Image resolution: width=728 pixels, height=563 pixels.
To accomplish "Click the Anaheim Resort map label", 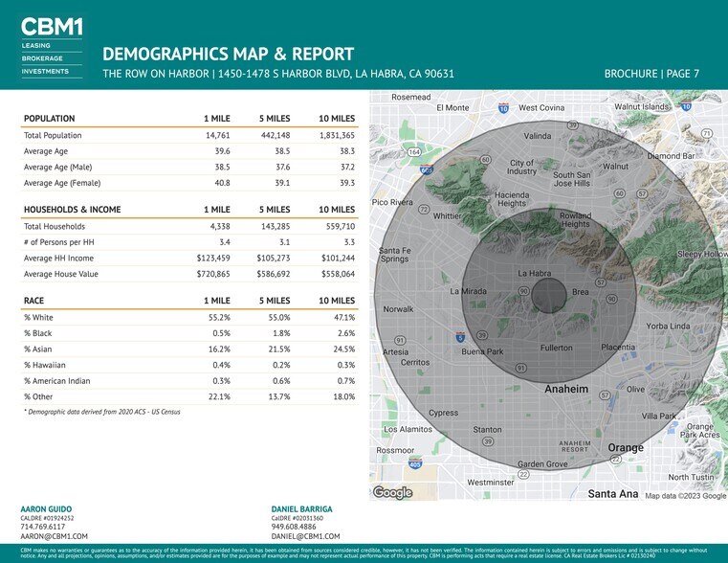I will coord(575,447).
